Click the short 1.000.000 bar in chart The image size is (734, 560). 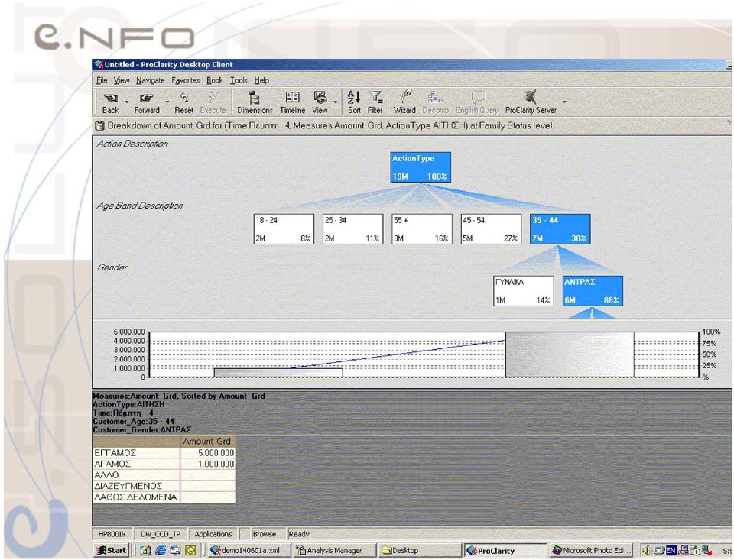coord(278,373)
